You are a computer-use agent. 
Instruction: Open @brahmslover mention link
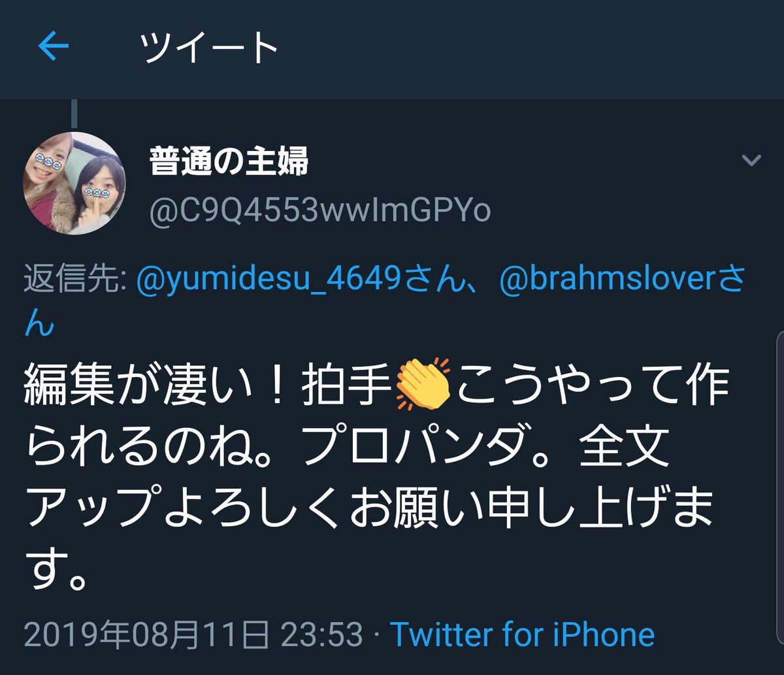pos(608,280)
